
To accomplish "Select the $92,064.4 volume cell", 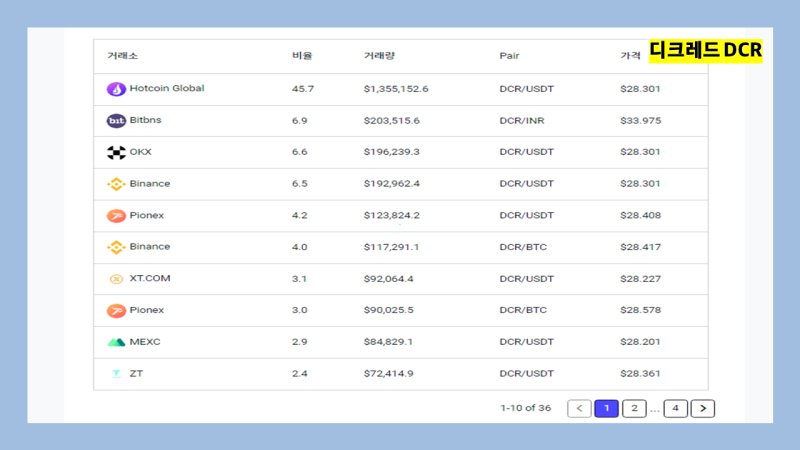I will 389,279.
